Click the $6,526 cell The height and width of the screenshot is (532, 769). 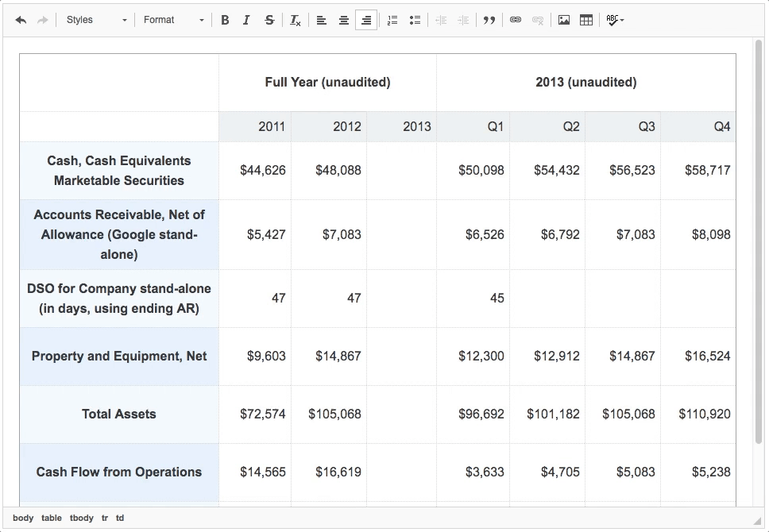click(x=473, y=234)
